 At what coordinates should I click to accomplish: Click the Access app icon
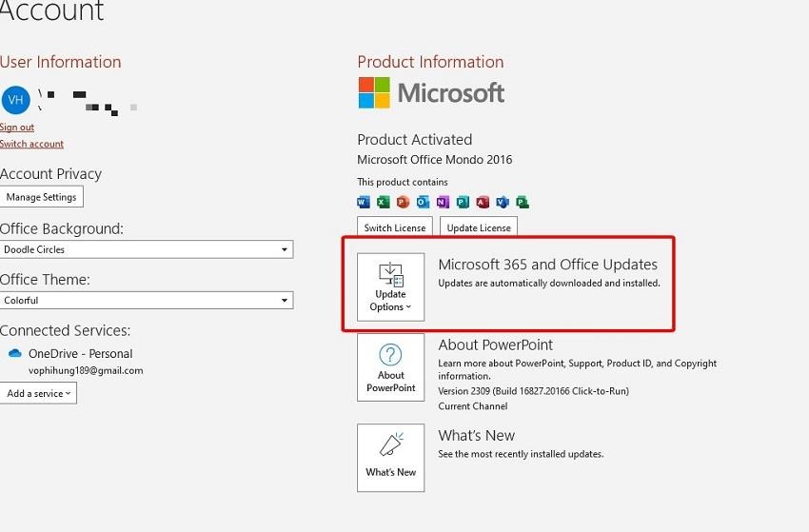pyautogui.click(x=483, y=202)
